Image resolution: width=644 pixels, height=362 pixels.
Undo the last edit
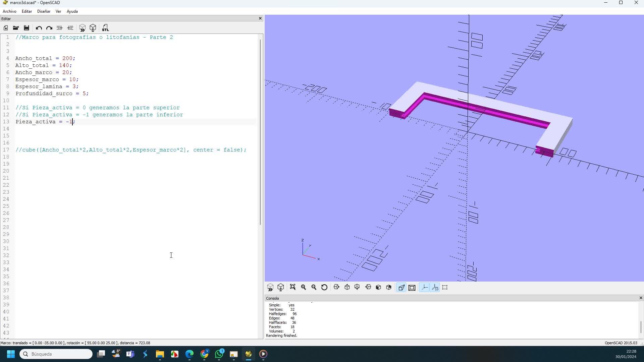click(39, 28)
